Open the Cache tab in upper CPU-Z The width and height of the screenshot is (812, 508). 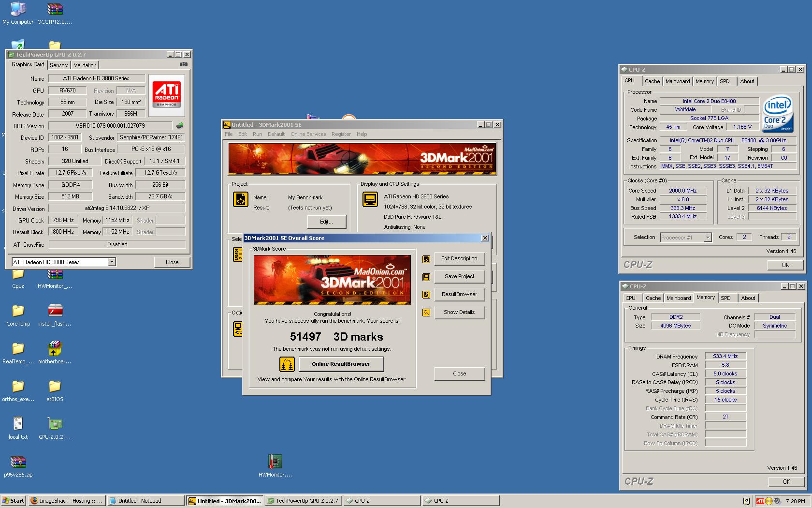pos(652,81)
